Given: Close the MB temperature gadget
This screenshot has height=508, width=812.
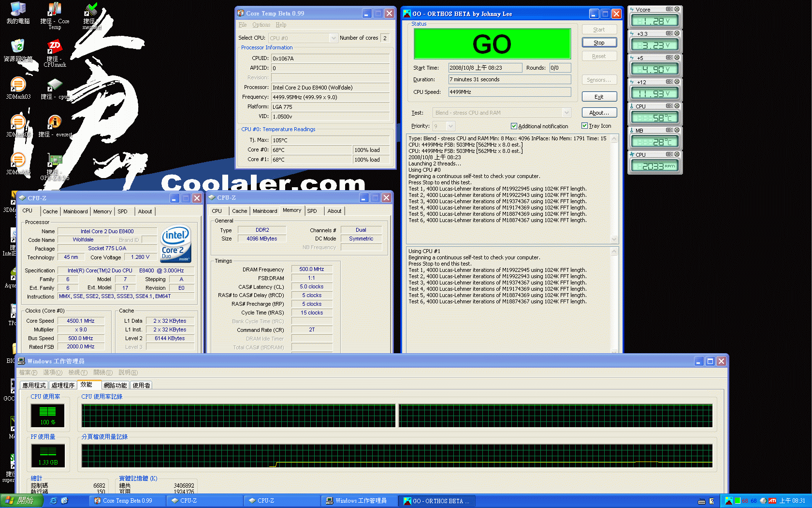Looking at the screenshot, I should pyautogui.click(x=677, y=130).
